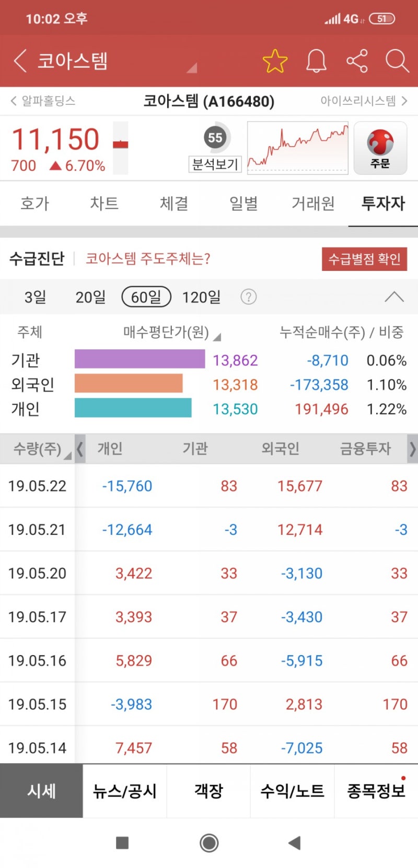
Task: Switch to the 차트 tab
Action: point(104,204)
